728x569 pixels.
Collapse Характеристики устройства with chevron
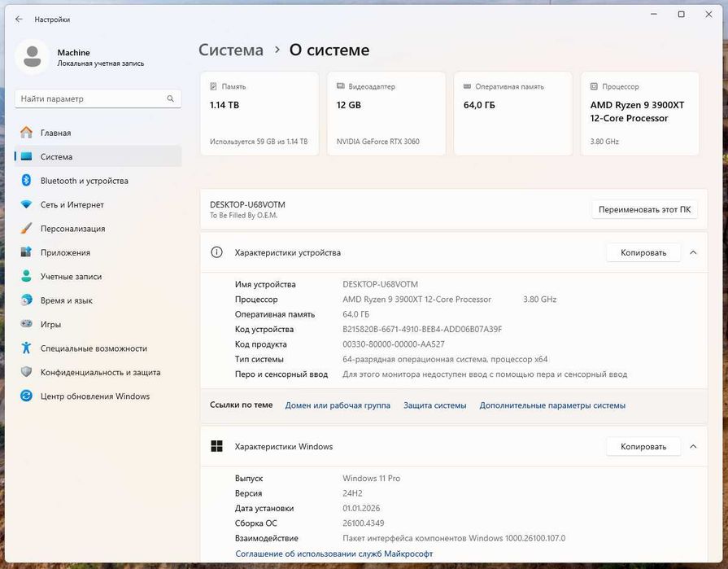pos(693,252)
